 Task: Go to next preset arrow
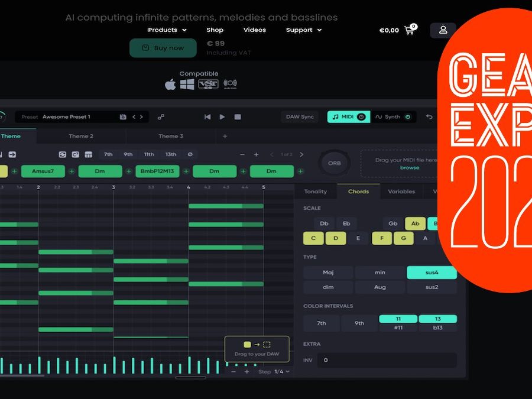click(x=141, y=116)
